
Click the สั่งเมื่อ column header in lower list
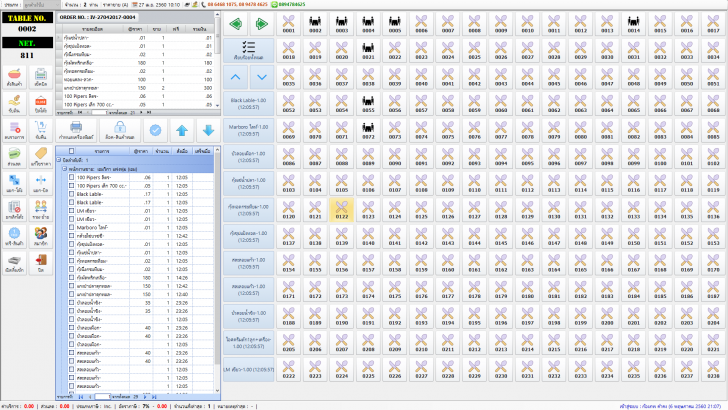point(182,151)
